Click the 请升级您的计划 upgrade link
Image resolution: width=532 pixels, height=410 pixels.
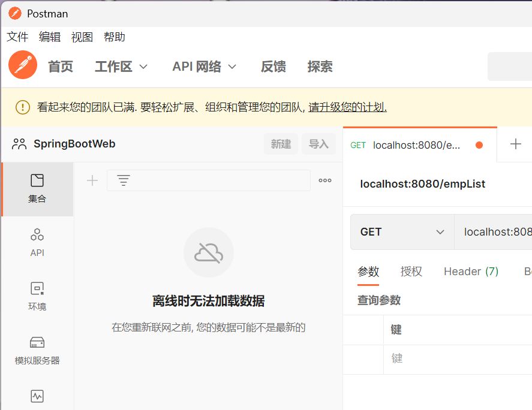[347, 107]
